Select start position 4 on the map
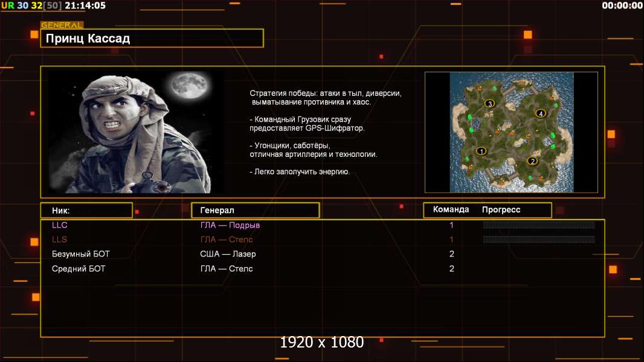Viewport: 644px width, 362px height. 541,113
